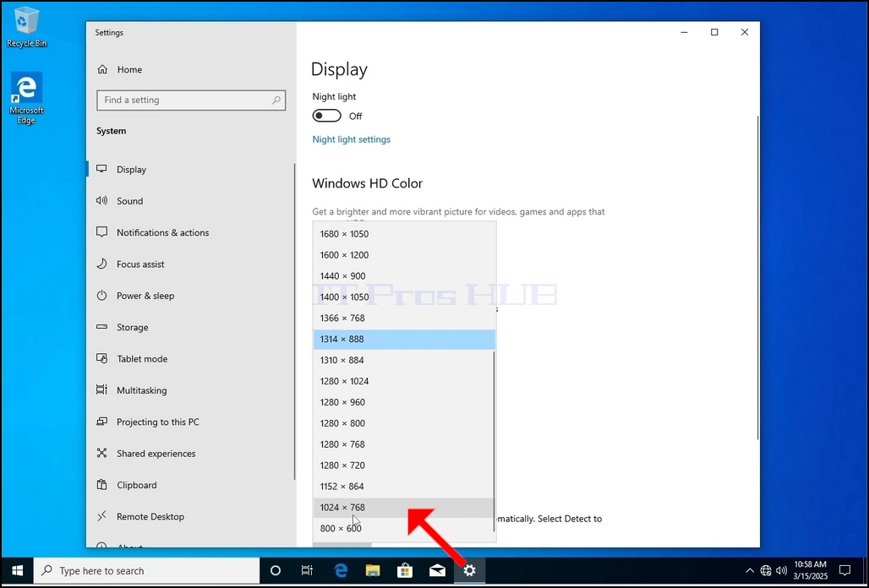Select 1280 × 1024 resolution

coord(404,382)
